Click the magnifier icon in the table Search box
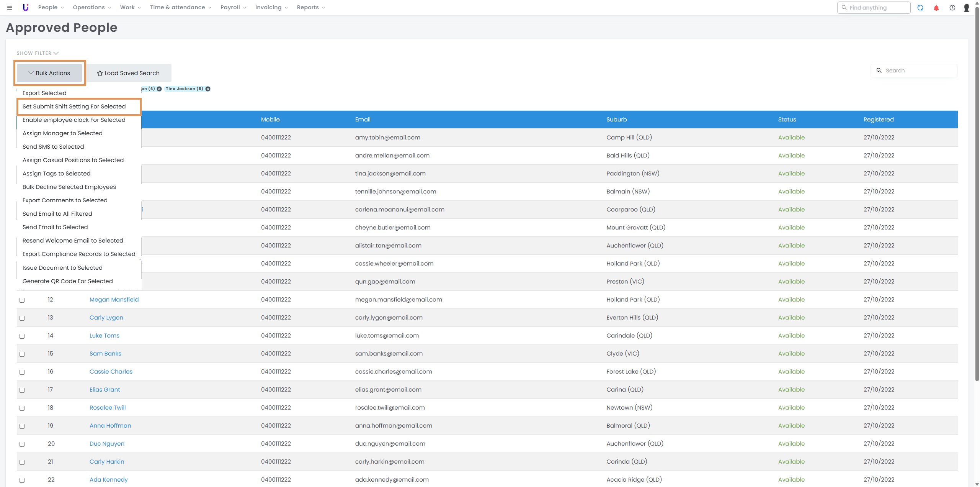 pos(879,71)
